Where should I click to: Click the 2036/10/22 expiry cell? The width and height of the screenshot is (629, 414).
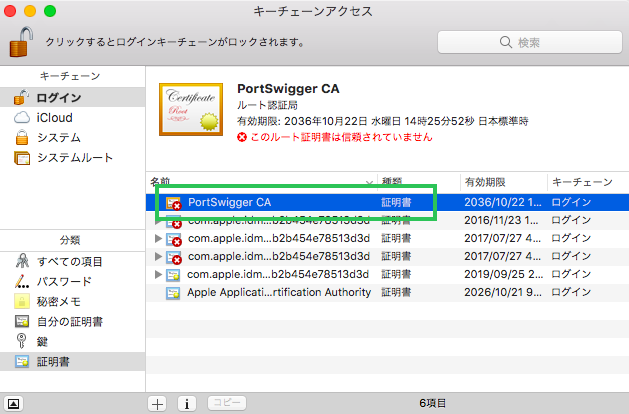pos(503,202)
